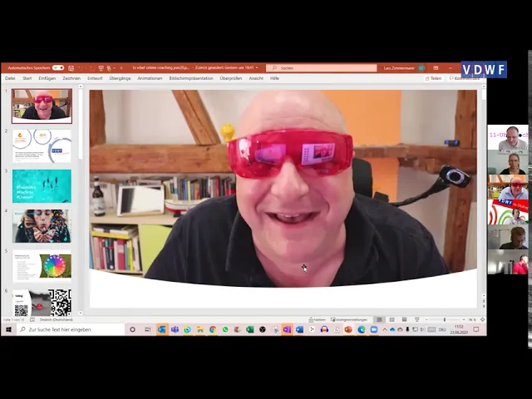
Task: Switch to reading view icon
Action: coord(405,319)
